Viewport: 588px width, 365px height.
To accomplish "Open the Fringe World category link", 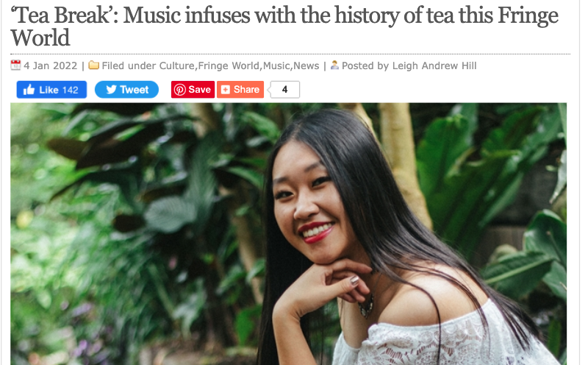I will click(x=229, y=65).
